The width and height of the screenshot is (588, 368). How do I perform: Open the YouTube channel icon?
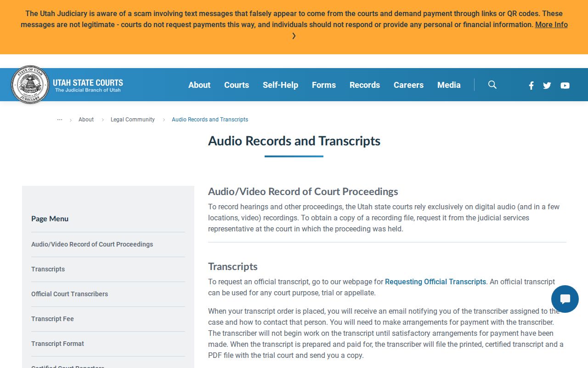pos(565,85)
